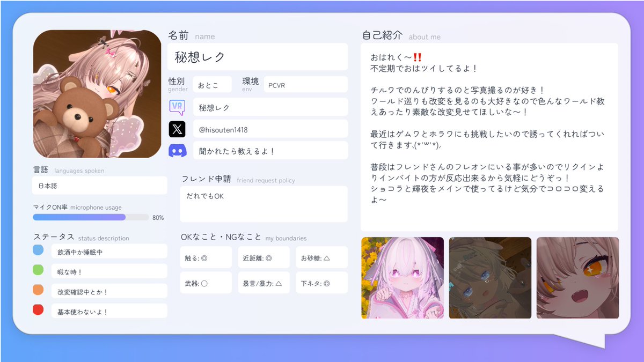Click the name field showing 秘想レク

(258, 57)
